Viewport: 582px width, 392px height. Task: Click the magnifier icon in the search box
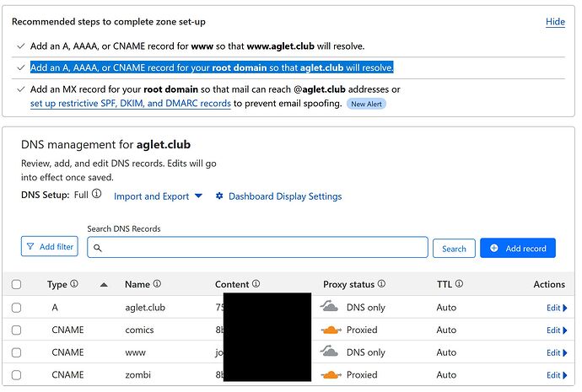tap(98, 248)
